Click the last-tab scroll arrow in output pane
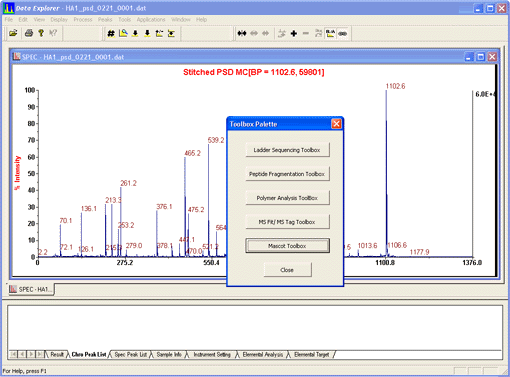This screenshot has height=377, width=510. click(x=39, y=354)
